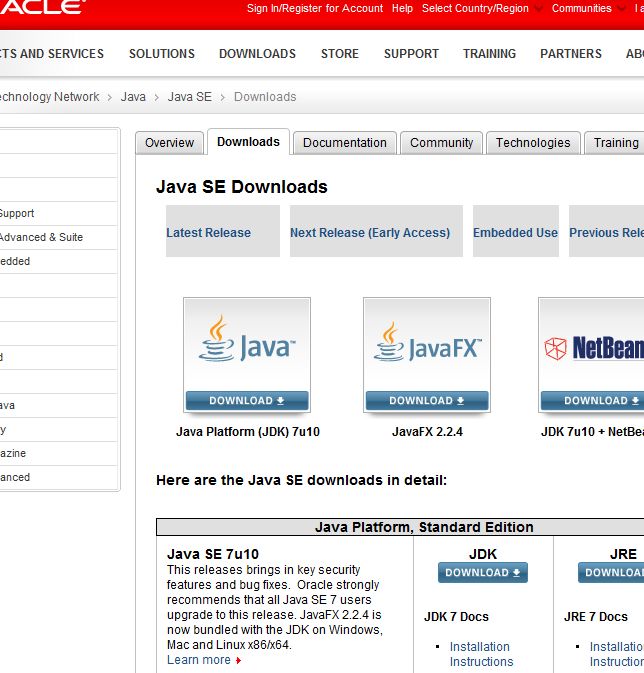Click the JDK Download button in the table
This screenshot has width=644, height=673.
tap(483, 573)
